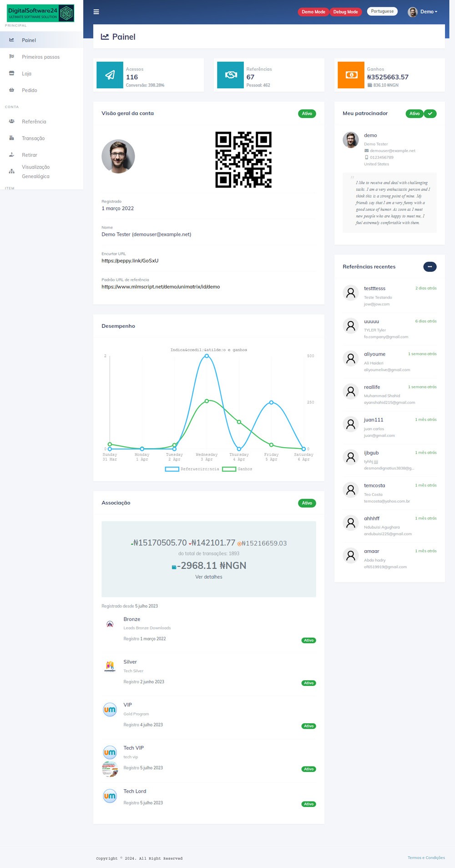Toggle Debug Mode badge
The image size is (455, 868).
[345, 12]
